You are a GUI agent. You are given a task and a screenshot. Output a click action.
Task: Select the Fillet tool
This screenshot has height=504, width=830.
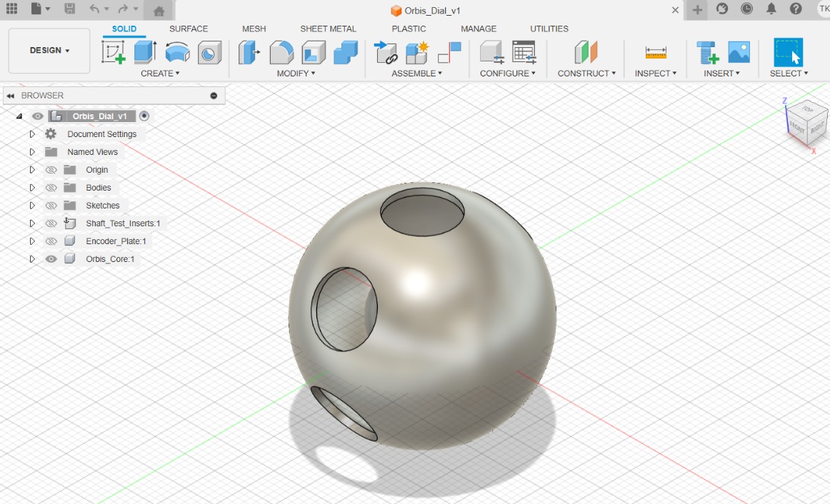click(x=281, y=52)
